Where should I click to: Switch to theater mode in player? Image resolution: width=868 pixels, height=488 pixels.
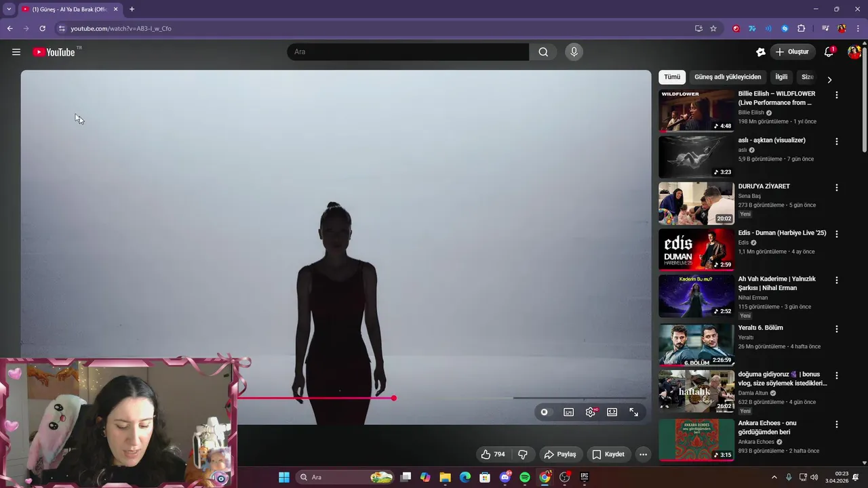[x=612, y=412]
